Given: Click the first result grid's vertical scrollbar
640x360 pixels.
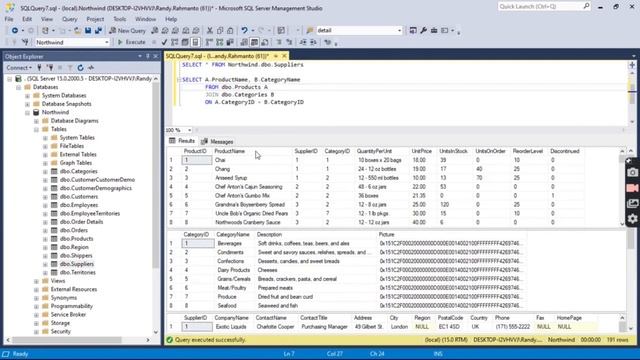Looking at the screenshot, I should coord(622,187).
